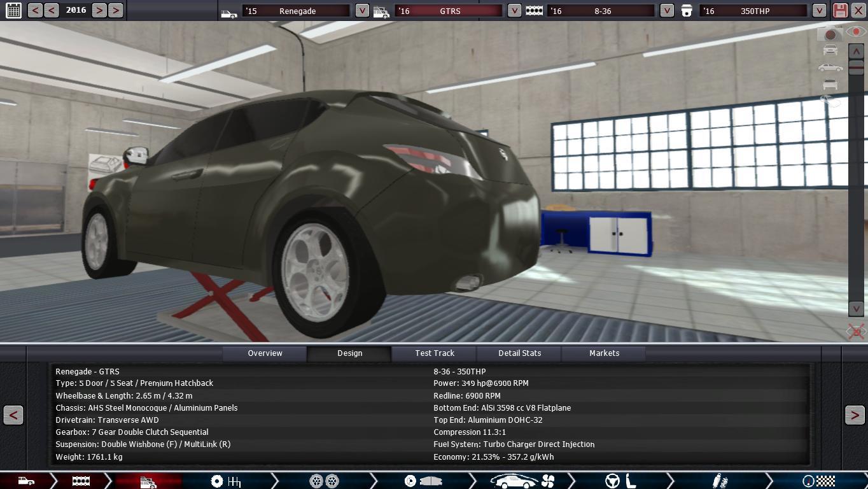868x489 pixels.
Task: Open the calendar icon in top bar
Action: tap(13, 10)
